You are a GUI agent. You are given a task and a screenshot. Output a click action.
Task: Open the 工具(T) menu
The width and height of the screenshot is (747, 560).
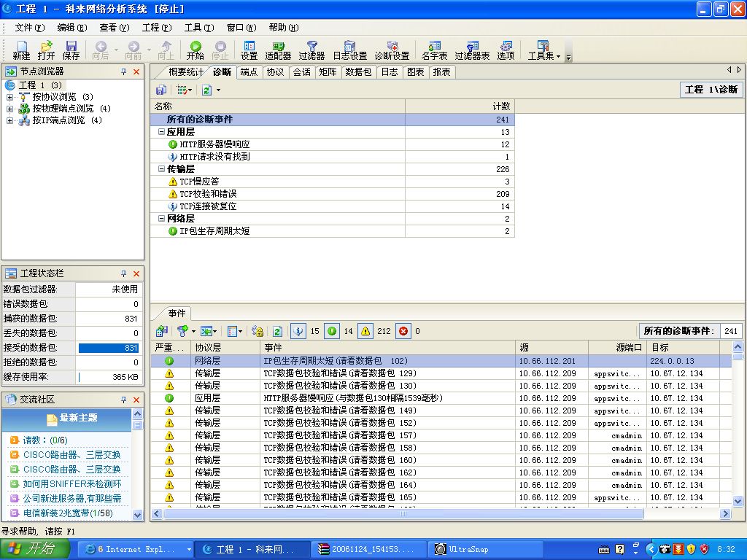click(198, 28)
